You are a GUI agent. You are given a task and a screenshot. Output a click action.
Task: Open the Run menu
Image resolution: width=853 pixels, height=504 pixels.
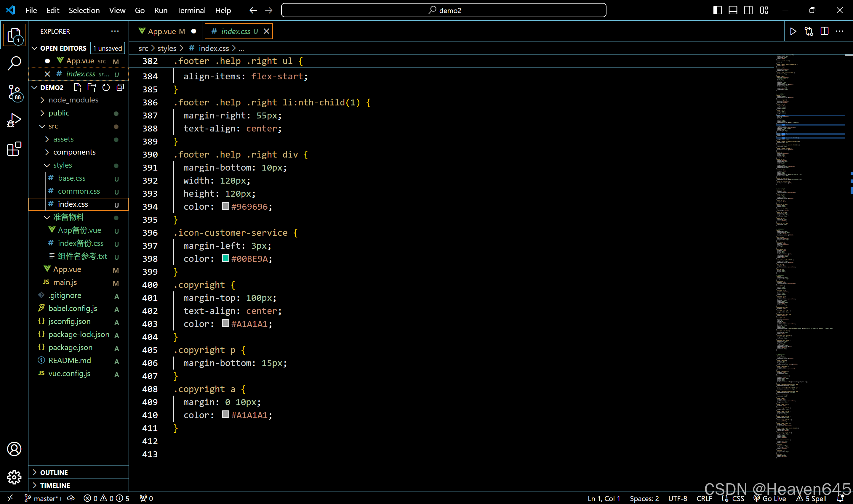(x=161, y=11)
